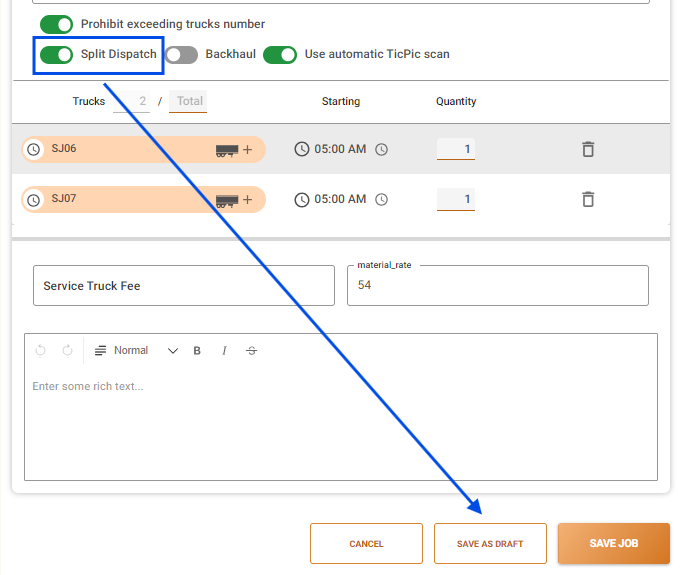Image resolution: width=681 pixels, height=575 pixels.
Task: Click the Total trucks field
Action: point(188,101)
